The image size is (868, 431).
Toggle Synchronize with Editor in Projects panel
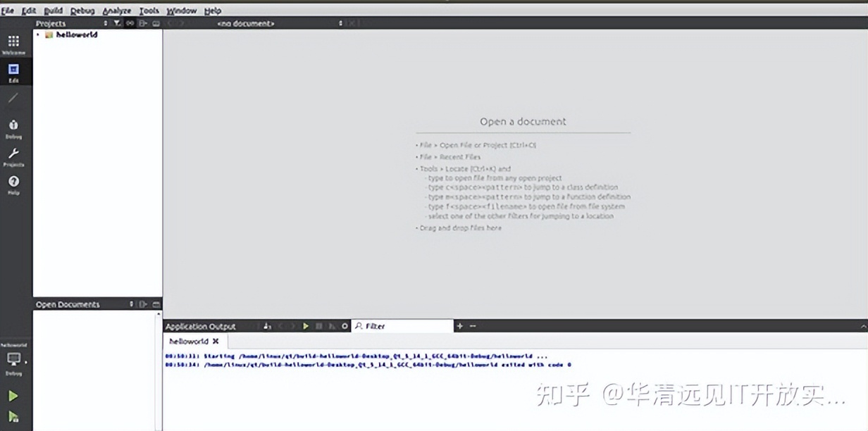130,23
